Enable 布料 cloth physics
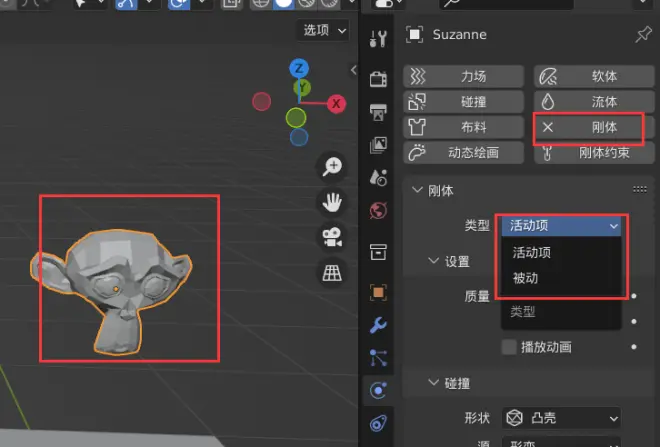This screenshot has width=660, height=447. [463, 127]
